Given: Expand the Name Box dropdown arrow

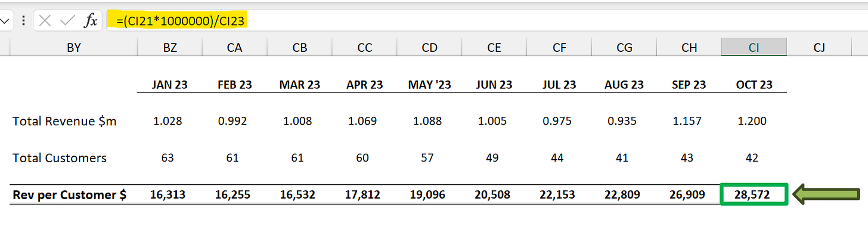Looking at the screenshot, I should pos(4,21).
